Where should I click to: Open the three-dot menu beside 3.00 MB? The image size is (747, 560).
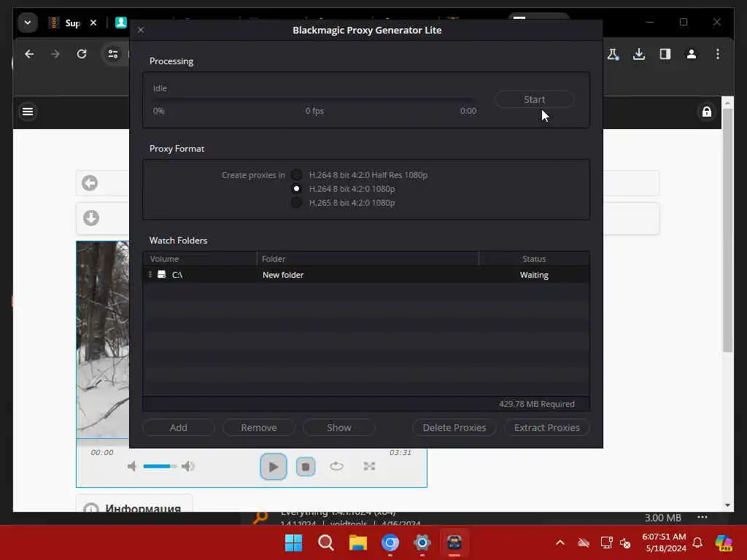703,517
